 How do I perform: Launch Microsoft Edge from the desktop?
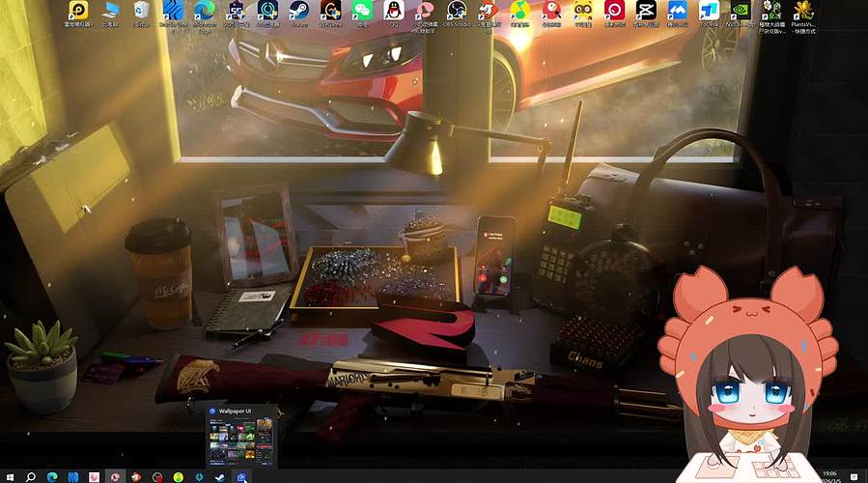tap(205, 11)
